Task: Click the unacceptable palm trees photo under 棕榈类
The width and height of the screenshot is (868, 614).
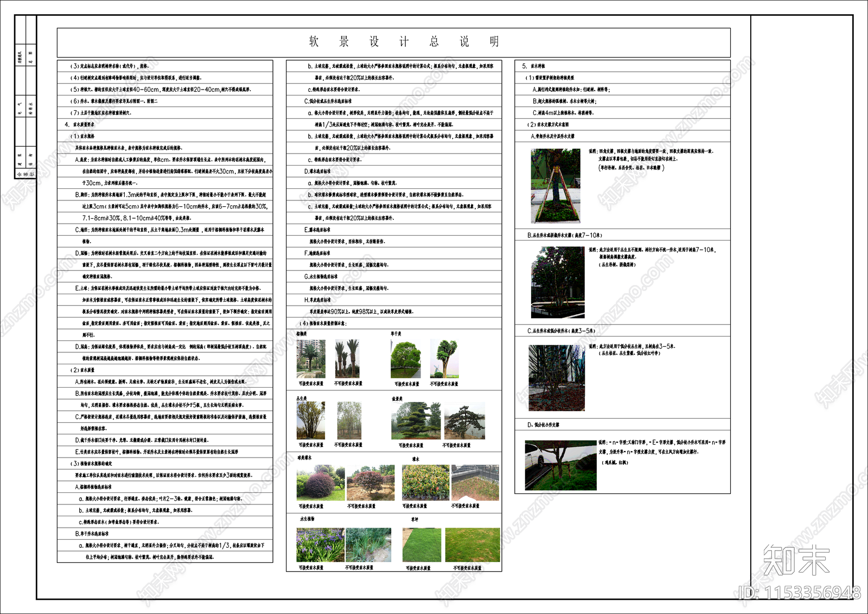Action: (347, 359)
